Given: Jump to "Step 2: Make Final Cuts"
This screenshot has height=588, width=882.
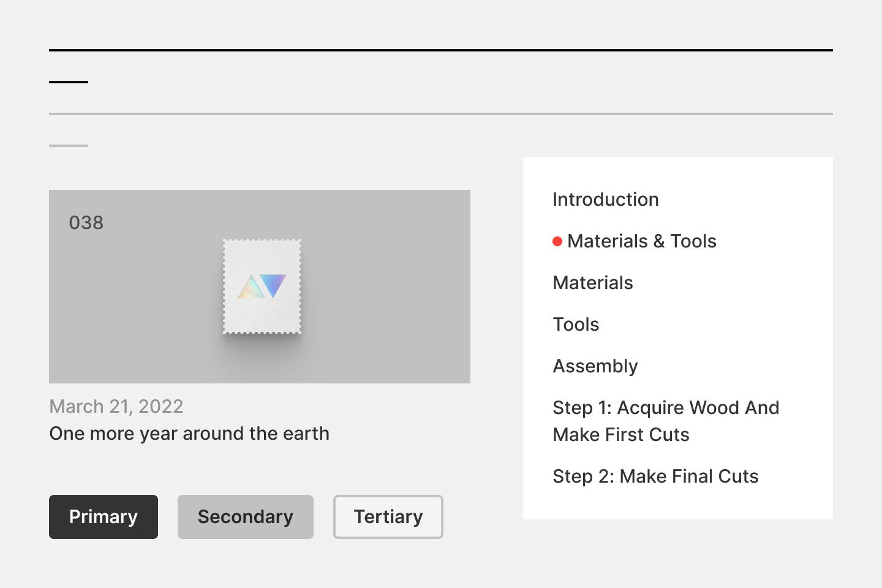Looking at the screenshot, I should [655, 477].
